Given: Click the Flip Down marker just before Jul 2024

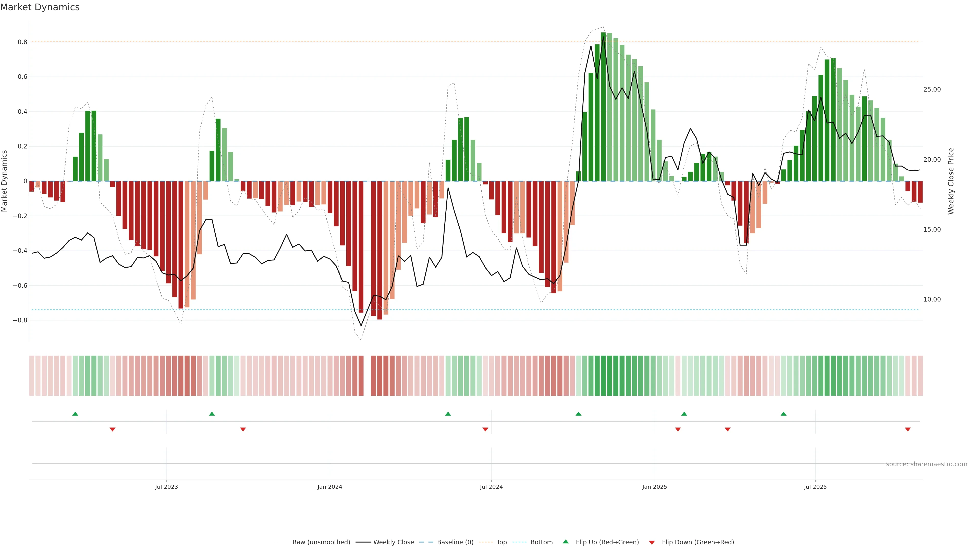Looking at the screenshot, I should click(485, 429).
